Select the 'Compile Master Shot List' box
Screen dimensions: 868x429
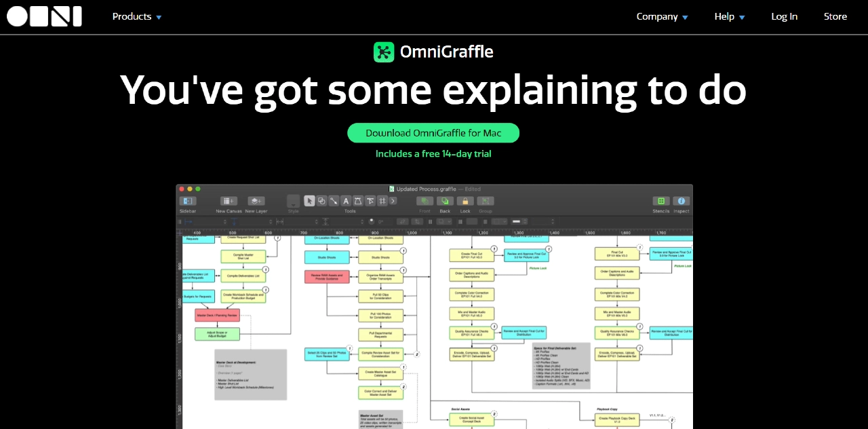[x=242, y=257]
